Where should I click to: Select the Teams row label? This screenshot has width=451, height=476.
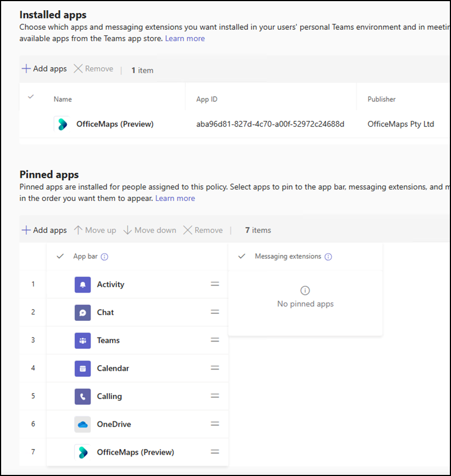109,340
